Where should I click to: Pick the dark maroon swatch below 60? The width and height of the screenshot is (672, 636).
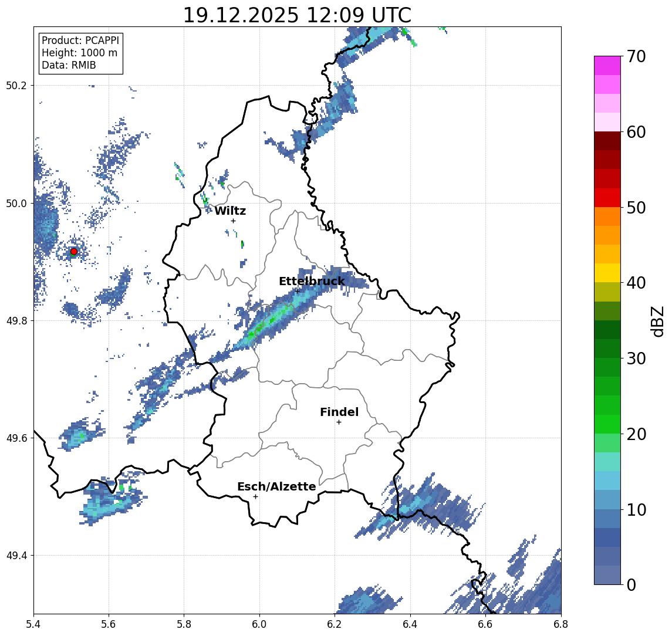click(x=607, y=141)
